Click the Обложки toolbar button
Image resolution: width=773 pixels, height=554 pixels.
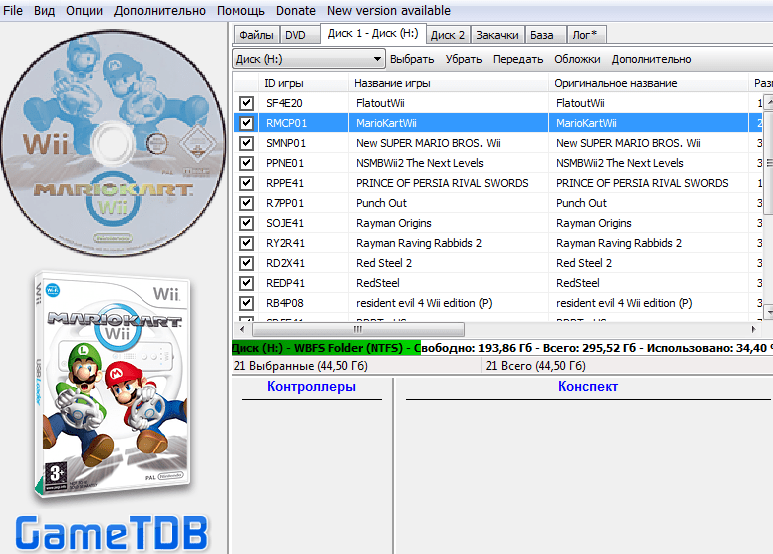pyautogui.click(x=577, y=59)
